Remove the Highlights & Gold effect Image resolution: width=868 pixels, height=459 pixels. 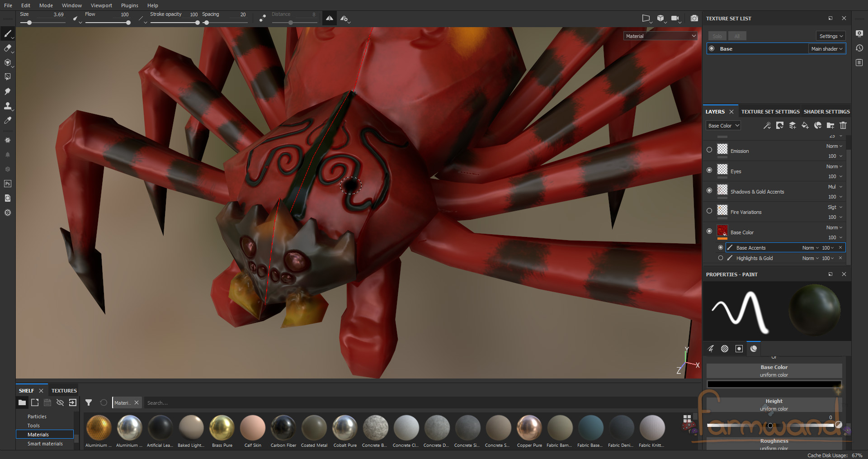tap(840, 258)
